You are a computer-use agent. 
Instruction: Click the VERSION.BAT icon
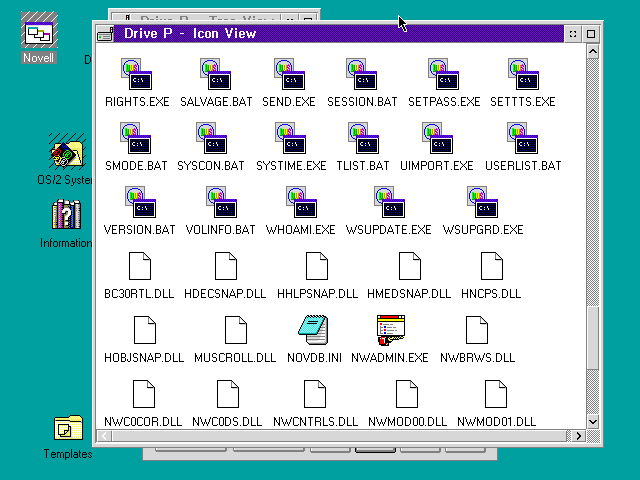tap(141, 202)
